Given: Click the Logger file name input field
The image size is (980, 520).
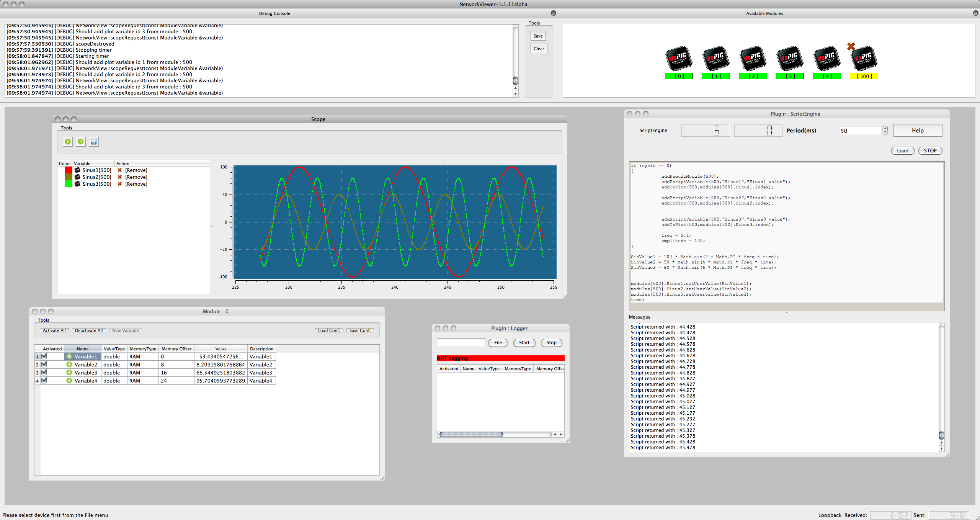Looking at the screenshot, I should [461, 343].
